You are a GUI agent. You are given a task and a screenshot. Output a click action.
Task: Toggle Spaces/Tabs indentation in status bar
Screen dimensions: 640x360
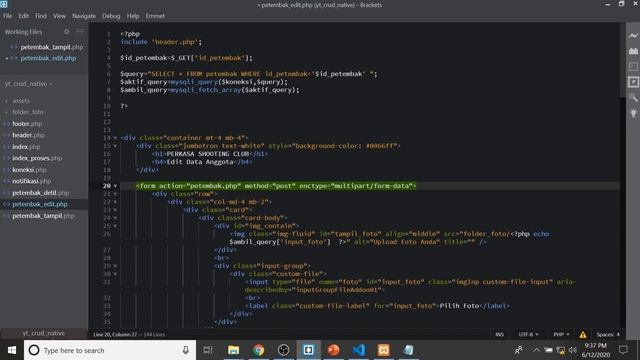coord(604,334)
